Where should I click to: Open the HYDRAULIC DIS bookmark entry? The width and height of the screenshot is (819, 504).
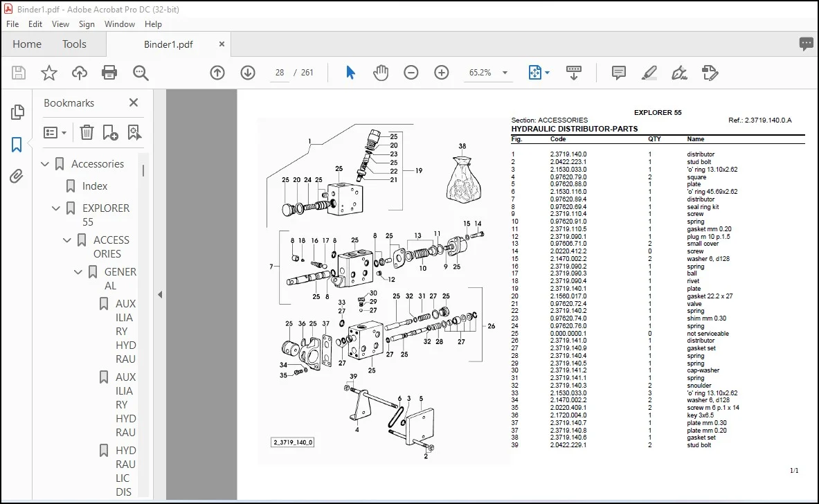(125, 471)
